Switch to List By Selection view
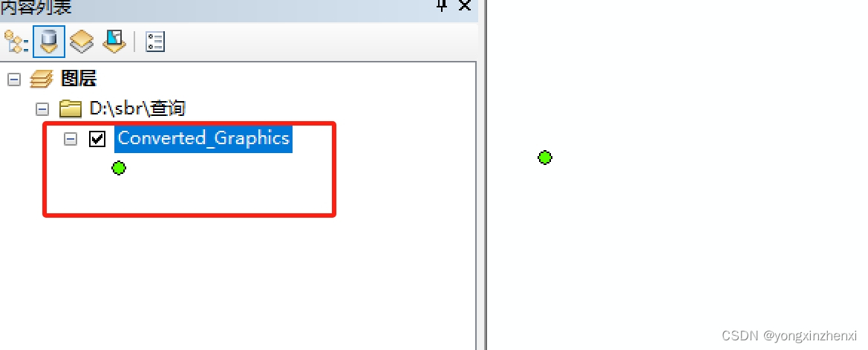 (114, 42)
